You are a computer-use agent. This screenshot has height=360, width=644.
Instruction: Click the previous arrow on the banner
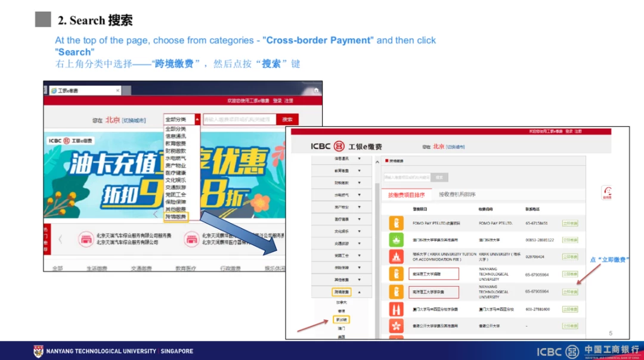(x=155, y=214)
